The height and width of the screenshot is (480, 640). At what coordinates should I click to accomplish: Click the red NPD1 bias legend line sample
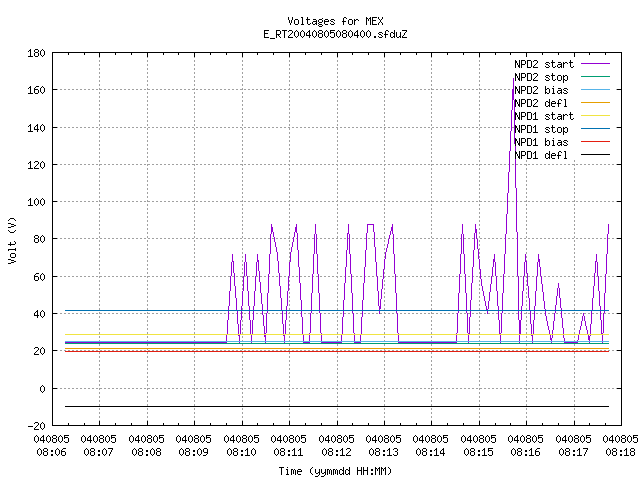595,142
